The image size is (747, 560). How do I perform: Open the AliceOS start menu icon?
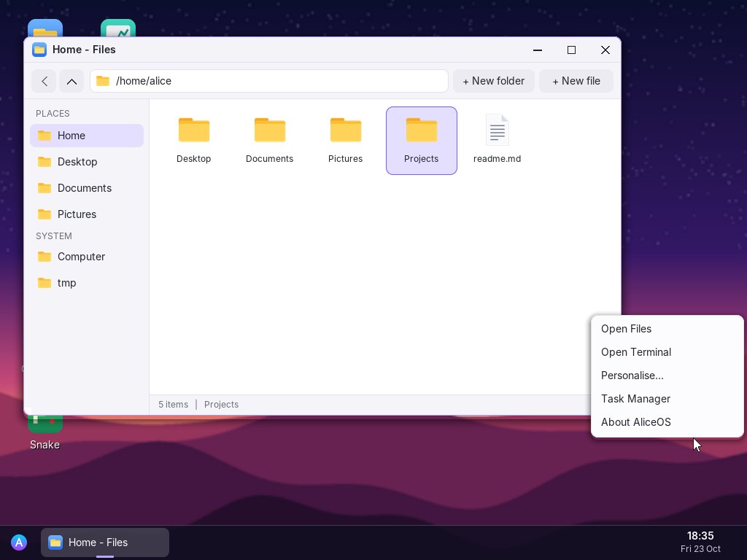19,542
